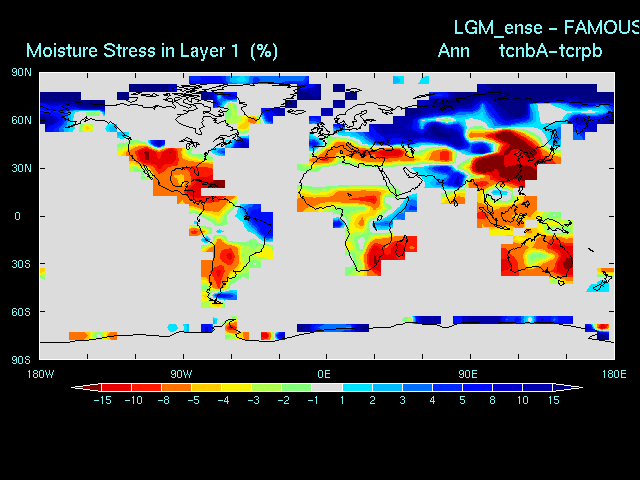Click the 180E longitude axis label
Screen dimensions: 640x480
click(x=612, y=374)
